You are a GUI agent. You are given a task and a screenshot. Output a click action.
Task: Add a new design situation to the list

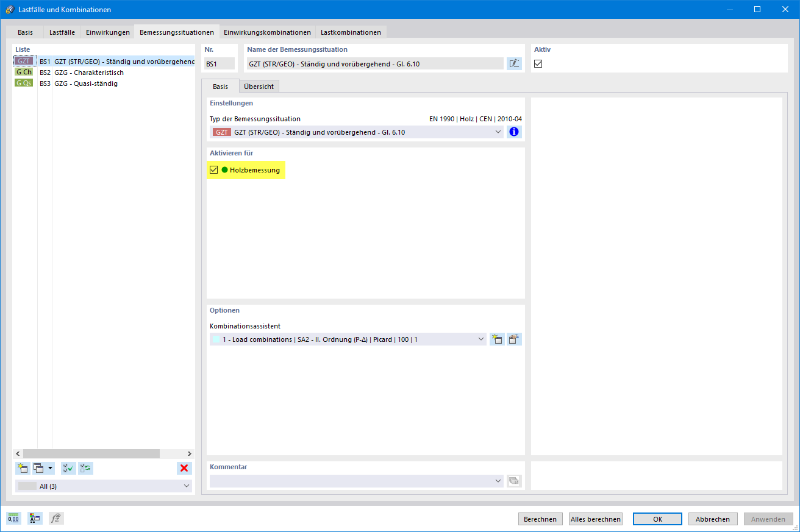coord(23,468)
